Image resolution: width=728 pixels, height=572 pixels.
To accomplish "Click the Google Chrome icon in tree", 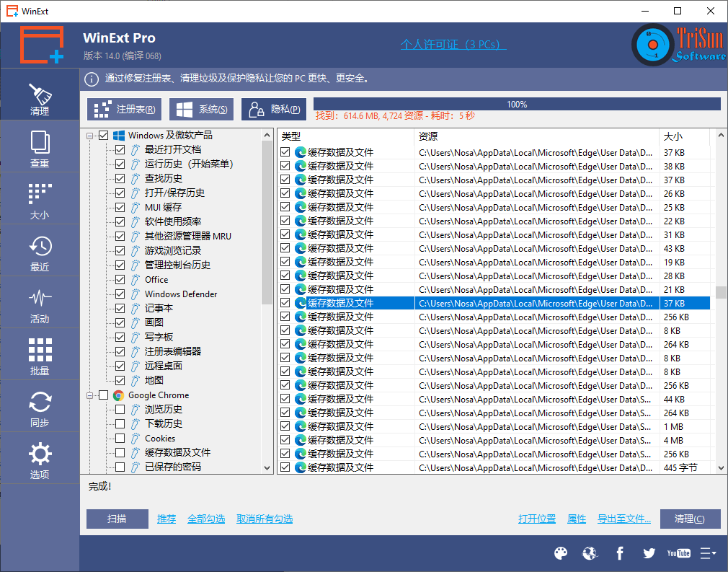I will 119,395.
